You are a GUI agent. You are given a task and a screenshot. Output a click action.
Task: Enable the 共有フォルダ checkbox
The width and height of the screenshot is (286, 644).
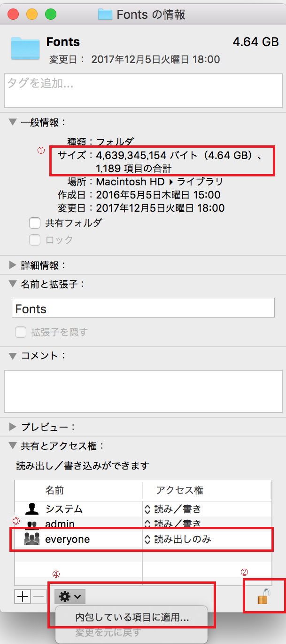pos(35,223)
